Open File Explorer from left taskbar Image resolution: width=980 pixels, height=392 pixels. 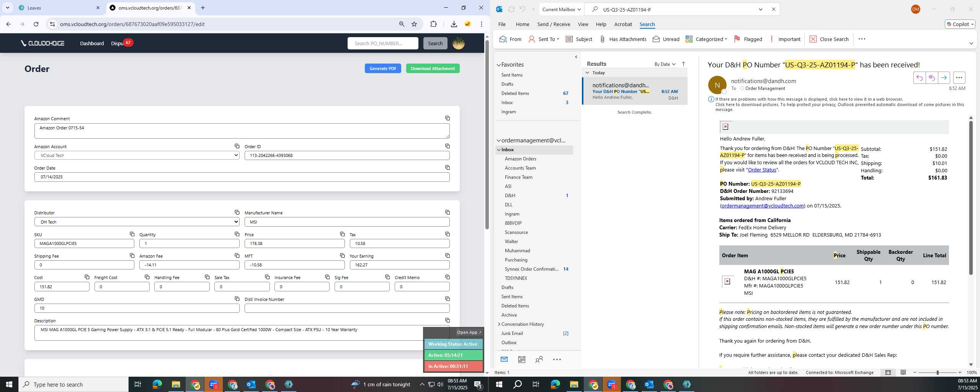[176, 384]
